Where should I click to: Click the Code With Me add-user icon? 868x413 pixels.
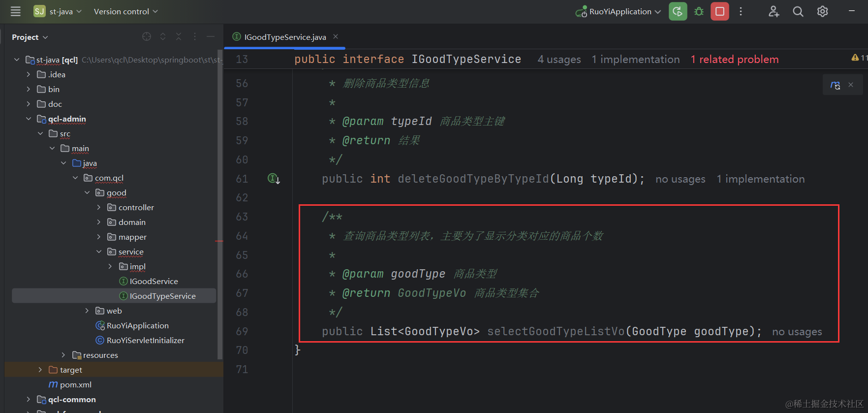tap(774, 11)
